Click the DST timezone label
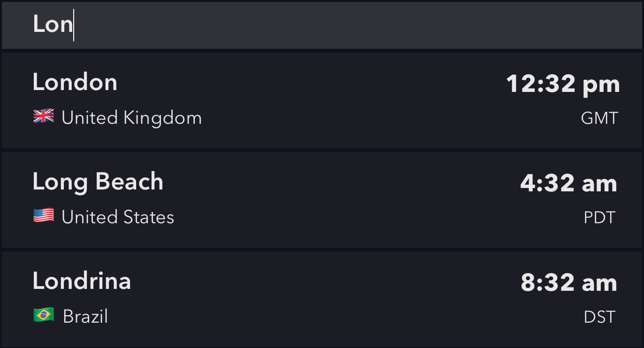 point(599,317)
